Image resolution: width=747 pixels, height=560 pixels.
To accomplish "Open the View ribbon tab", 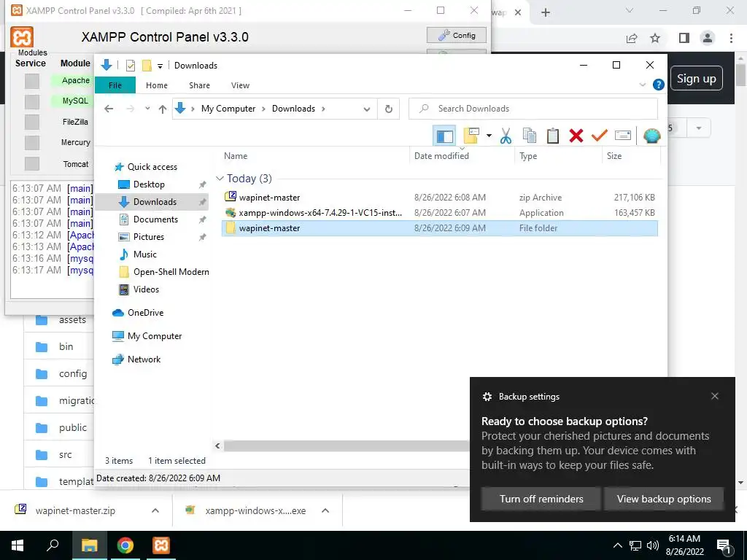I will click(x=240, y=85).
